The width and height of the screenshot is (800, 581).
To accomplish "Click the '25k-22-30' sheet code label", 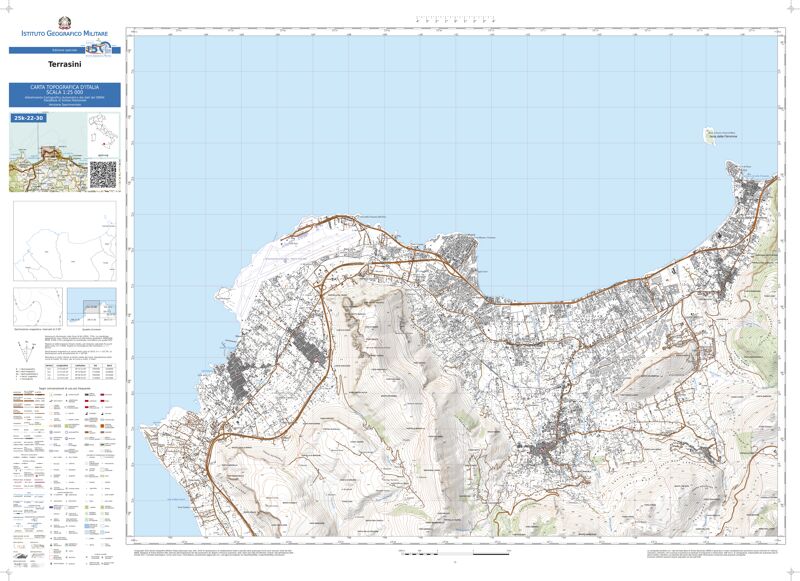I will pyautogui.click(x=29, y=118).
